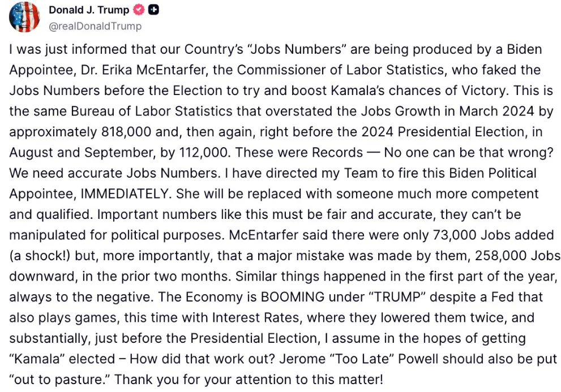The height and width of the screenshot is (392, 561).
Task: Click the black plus badge icon
Action: point(153,10)
